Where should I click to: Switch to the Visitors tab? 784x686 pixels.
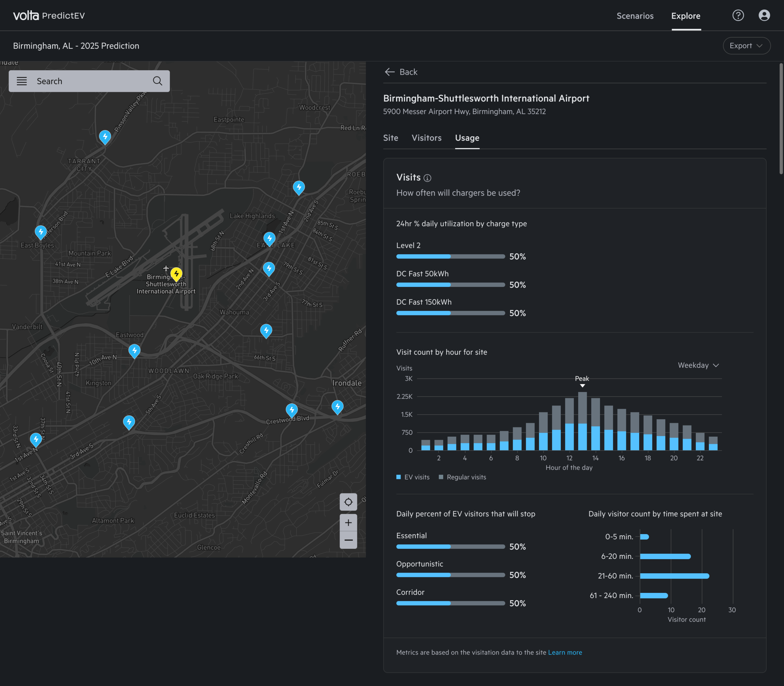[426, 138]
